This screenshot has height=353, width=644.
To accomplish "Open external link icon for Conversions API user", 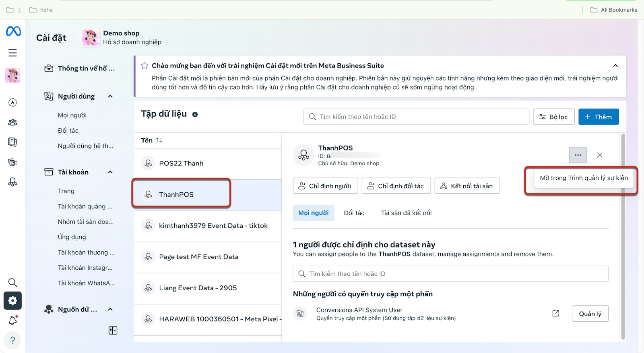I will click(555, 314).
